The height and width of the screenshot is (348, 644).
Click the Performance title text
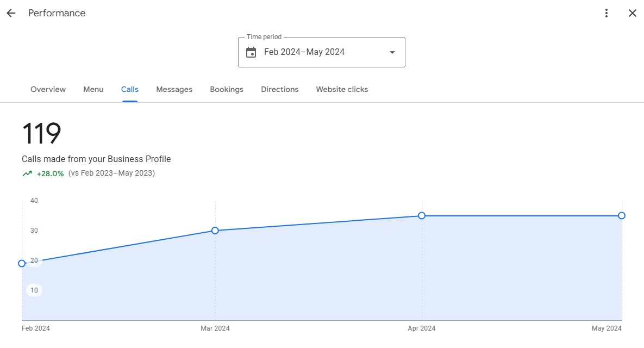click(x=57, y=13)
